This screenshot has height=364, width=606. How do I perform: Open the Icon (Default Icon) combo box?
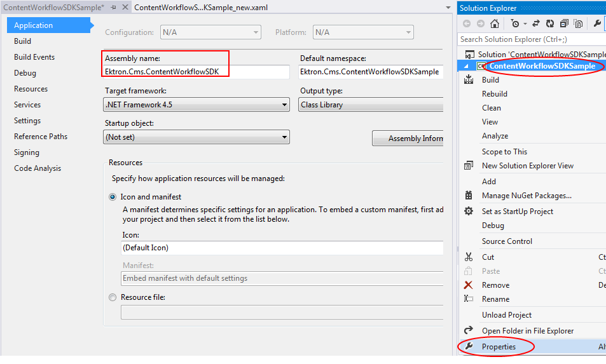pyautogui.click(x=282, y=248)
